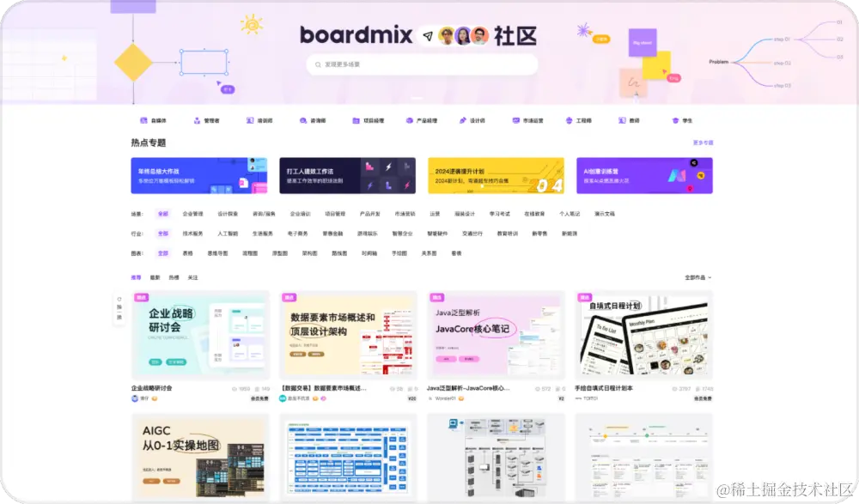Viewport: 859px width, 504px height.
Task: Select the 自媒体 self-media role icon
Action: [x=143, y=120]
